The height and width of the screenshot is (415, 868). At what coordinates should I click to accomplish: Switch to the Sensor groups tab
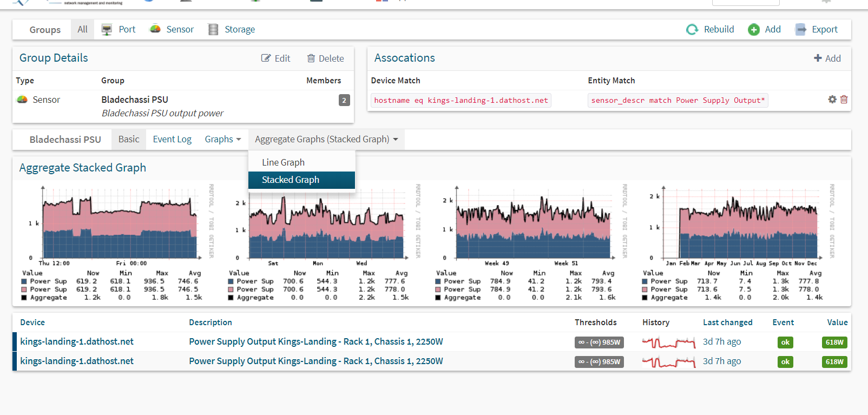172,29
